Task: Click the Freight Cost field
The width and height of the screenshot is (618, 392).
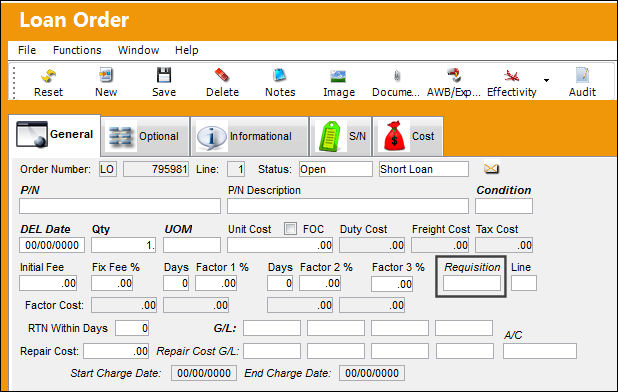Action: tap(440, 245)
